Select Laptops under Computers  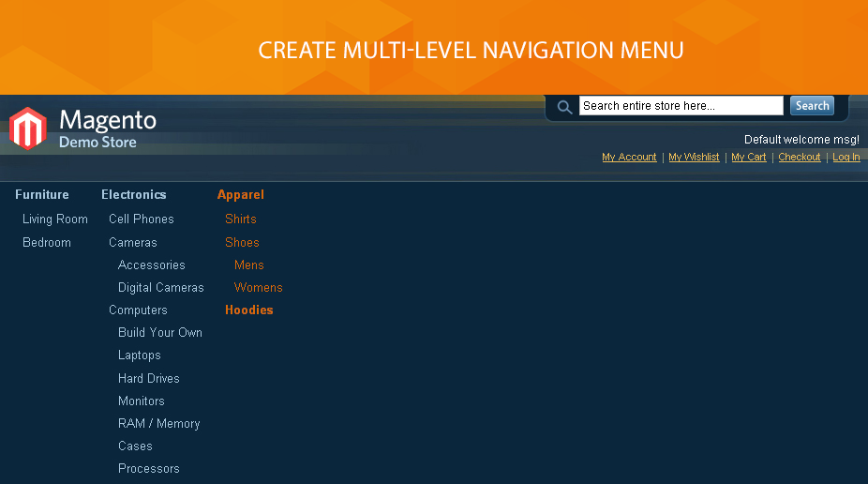139,355
